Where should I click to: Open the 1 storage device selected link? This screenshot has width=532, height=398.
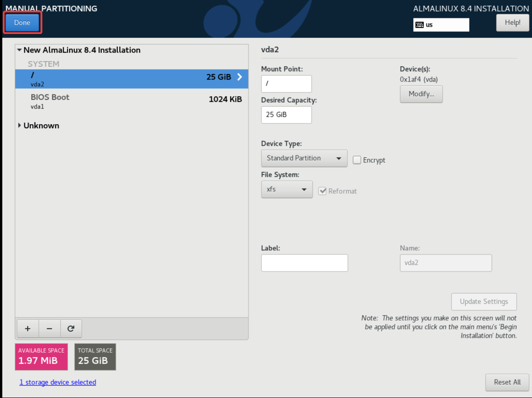pyautogui.click(x=58, y=382)
